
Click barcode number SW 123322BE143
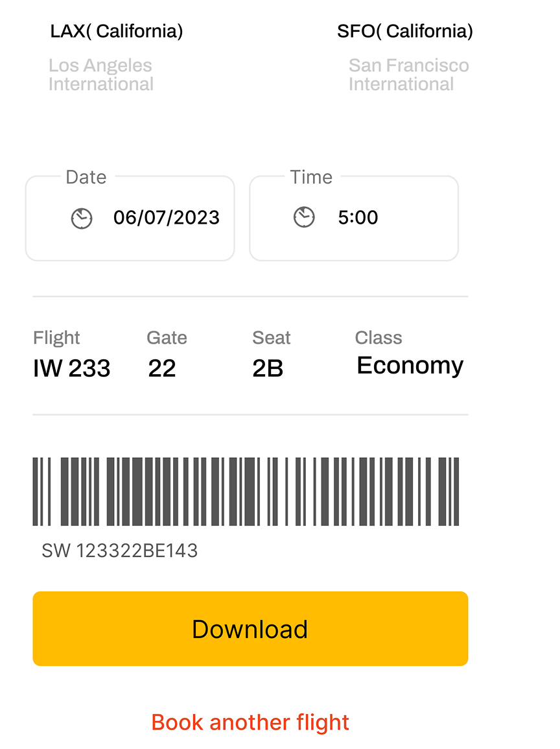[120, 551]
